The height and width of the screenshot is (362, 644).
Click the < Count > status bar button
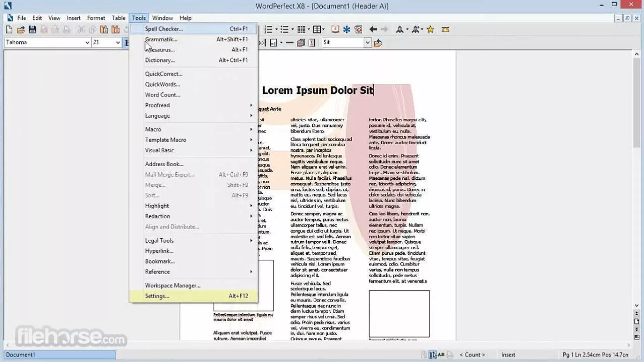(472, 355)
